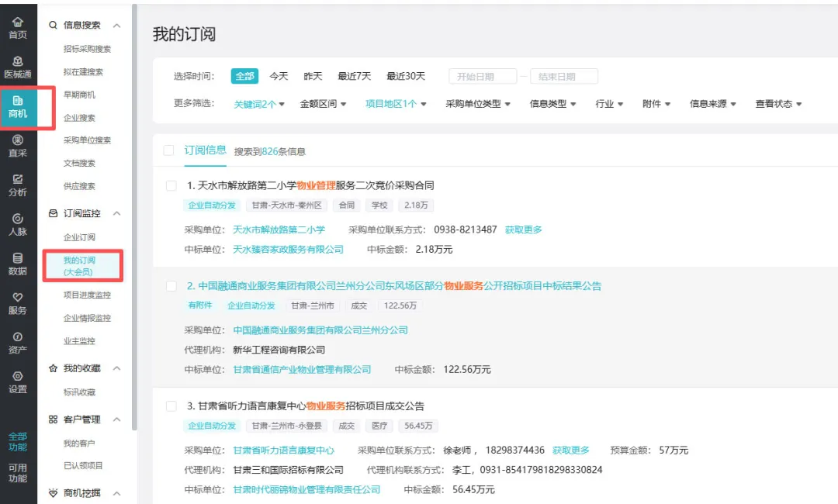The height and width of the screenshot is (504, 838).
Task: Tick checkbox for 甘肃省听力语言康复中心 result
Action: (171, 406)
